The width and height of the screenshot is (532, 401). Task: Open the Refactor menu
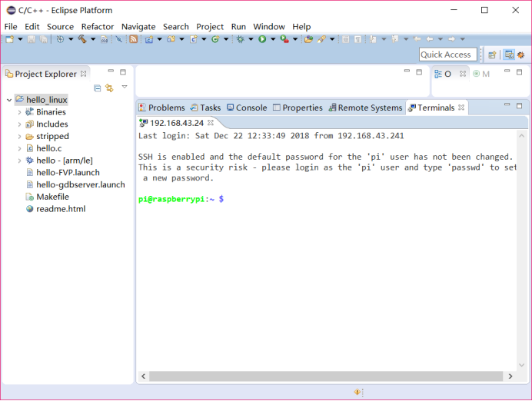tap(98, 27)
